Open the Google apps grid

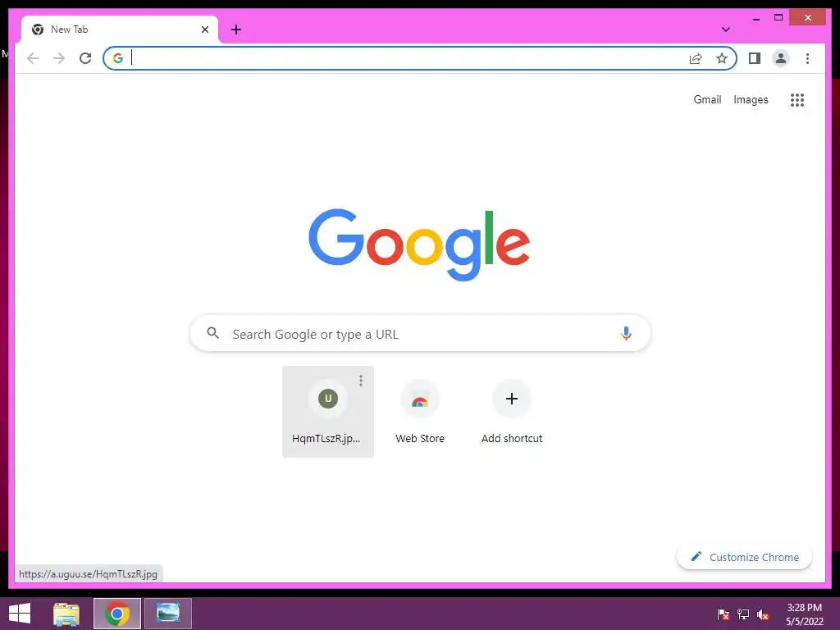797,99
